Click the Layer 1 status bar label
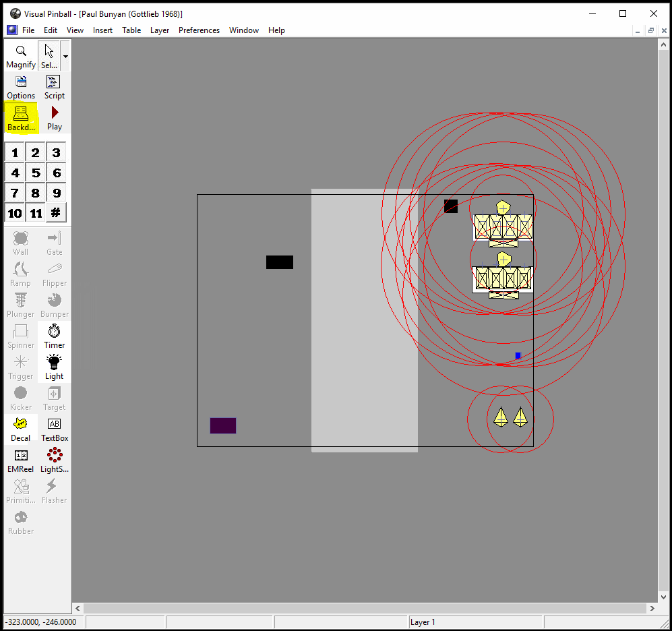The width and height of the screenshot is (672, 631). point(423,622)
